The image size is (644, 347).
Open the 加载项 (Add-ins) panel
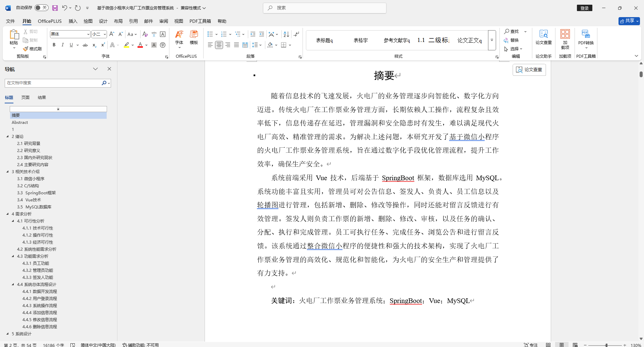(565, 40)
